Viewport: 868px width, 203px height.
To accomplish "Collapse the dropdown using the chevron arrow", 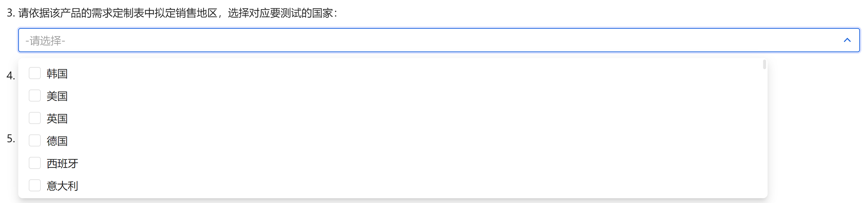I will coord(847,40).
